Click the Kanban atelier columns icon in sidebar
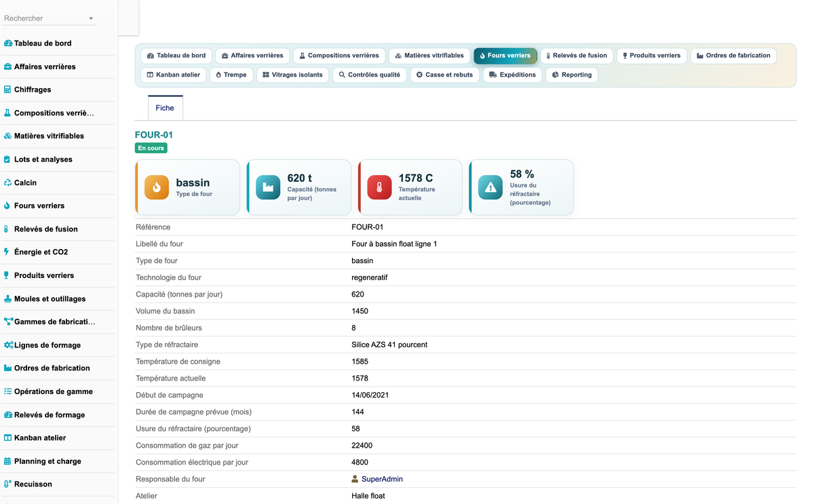Screen dimensions: 814x504 tap(8, 438)
